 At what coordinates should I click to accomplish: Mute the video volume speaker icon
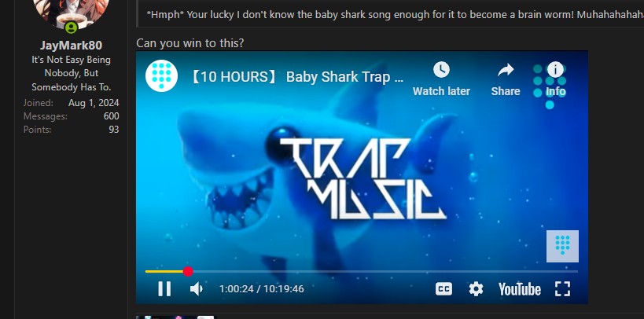tap(197, 288)
